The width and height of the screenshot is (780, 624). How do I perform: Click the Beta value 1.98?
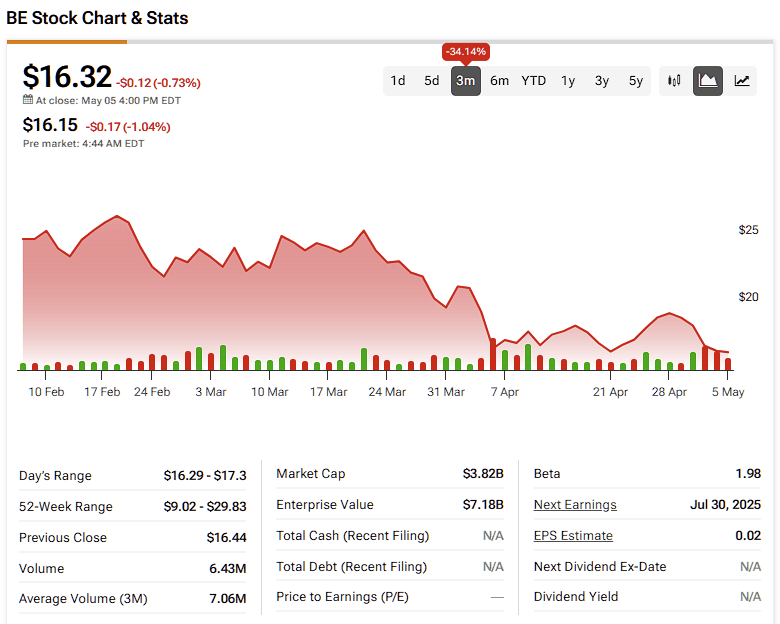748,474
